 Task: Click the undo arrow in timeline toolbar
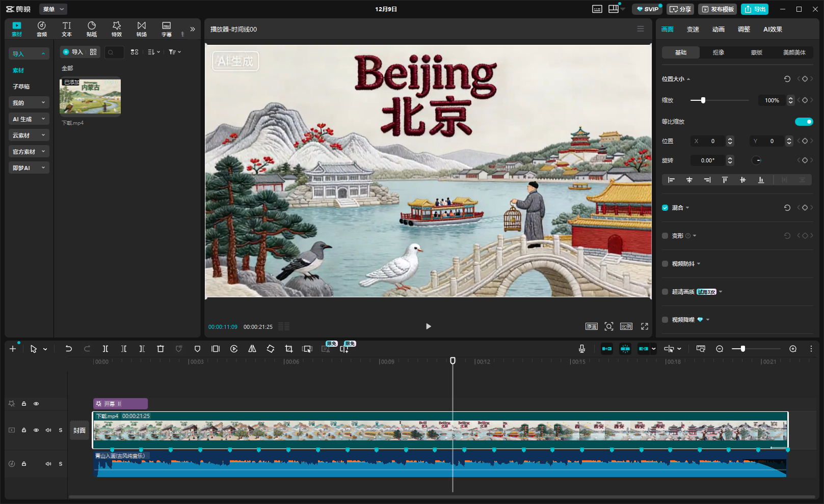[x=68, y=349]
